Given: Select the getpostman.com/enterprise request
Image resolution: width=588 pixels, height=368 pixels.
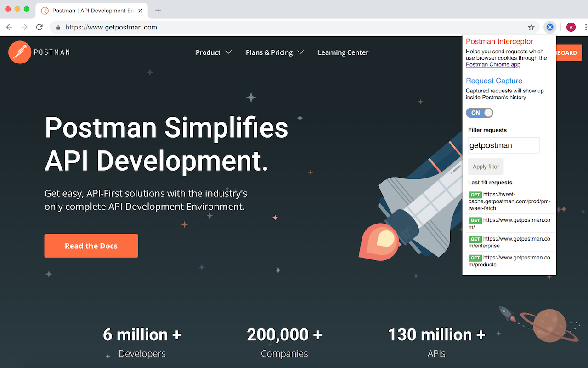Looking at the screenshot, I should tap(509, 242).
